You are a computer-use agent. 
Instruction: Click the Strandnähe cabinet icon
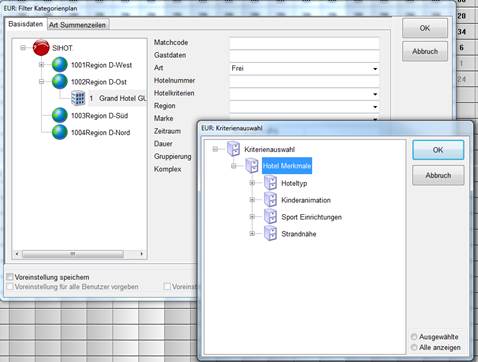[270, 233]
